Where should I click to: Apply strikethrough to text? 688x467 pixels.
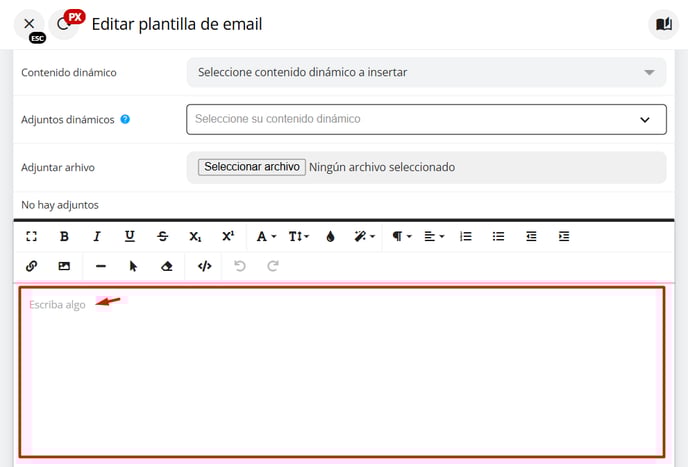point(163,237)
